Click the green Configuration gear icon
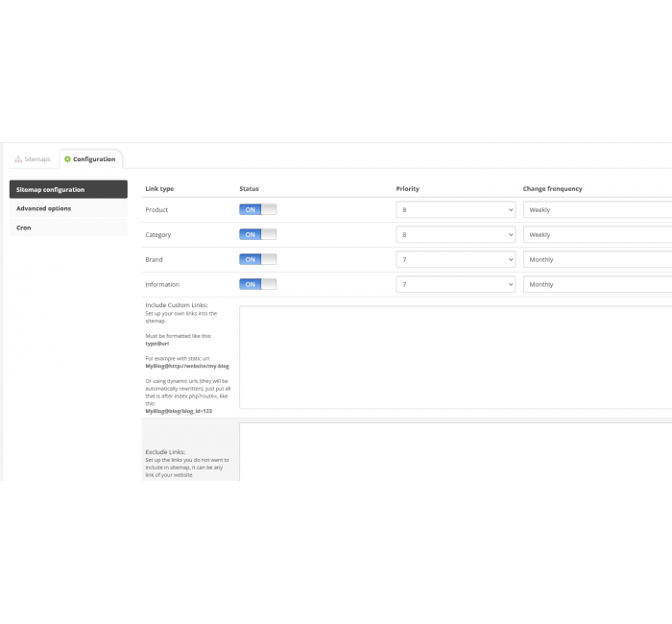The width and height of the screenshot is (672, 624). (x=67, y=159)
